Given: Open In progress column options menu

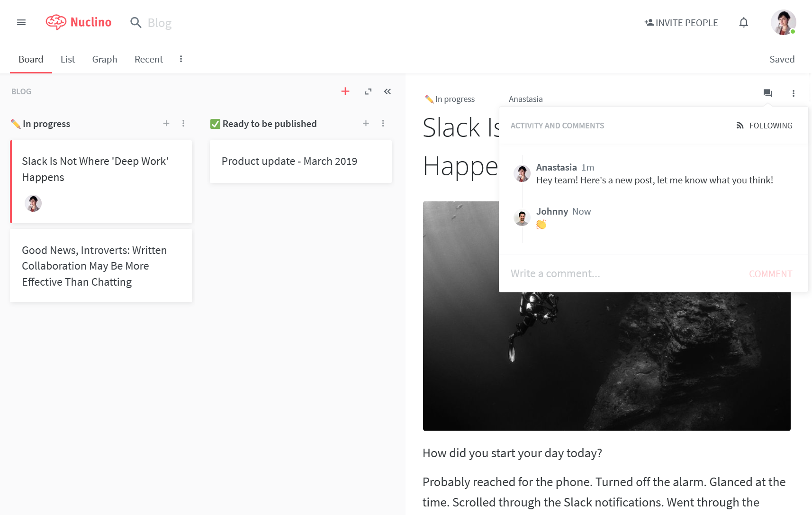Looking at the screenshot, I should coord(183,124).
